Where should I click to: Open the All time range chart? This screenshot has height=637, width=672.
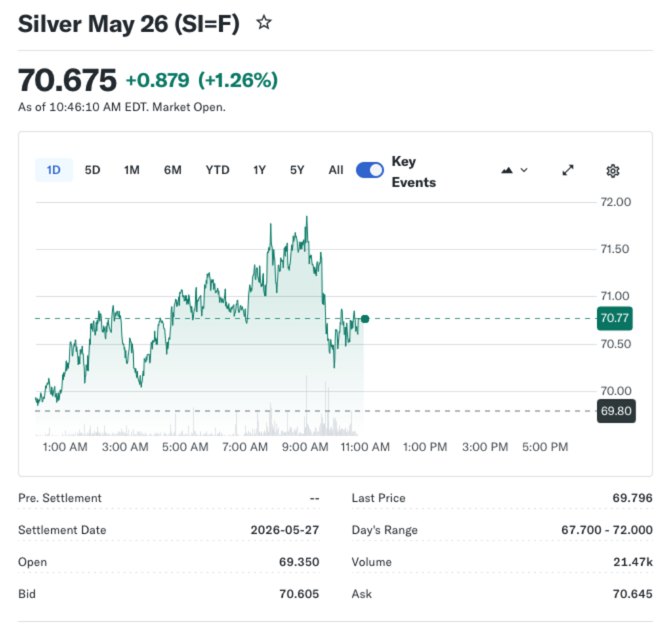click(x=335, y=169)
